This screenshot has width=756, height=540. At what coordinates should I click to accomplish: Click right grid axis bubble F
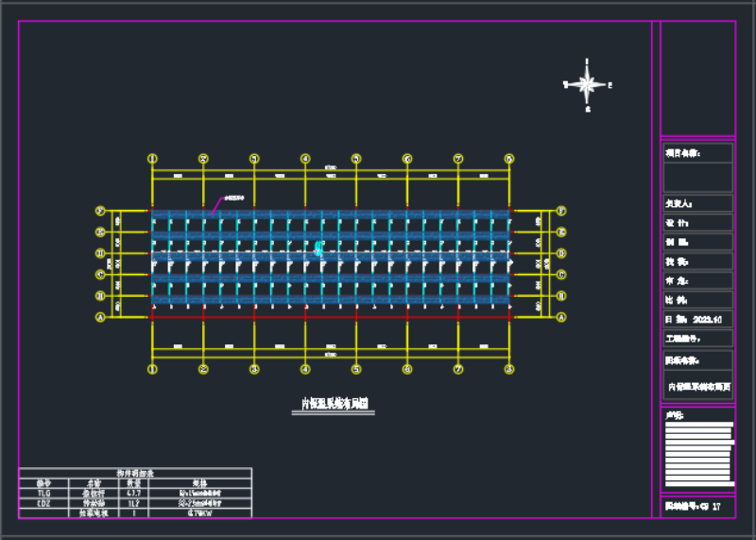pyautogui.click(x=561, y=211)
